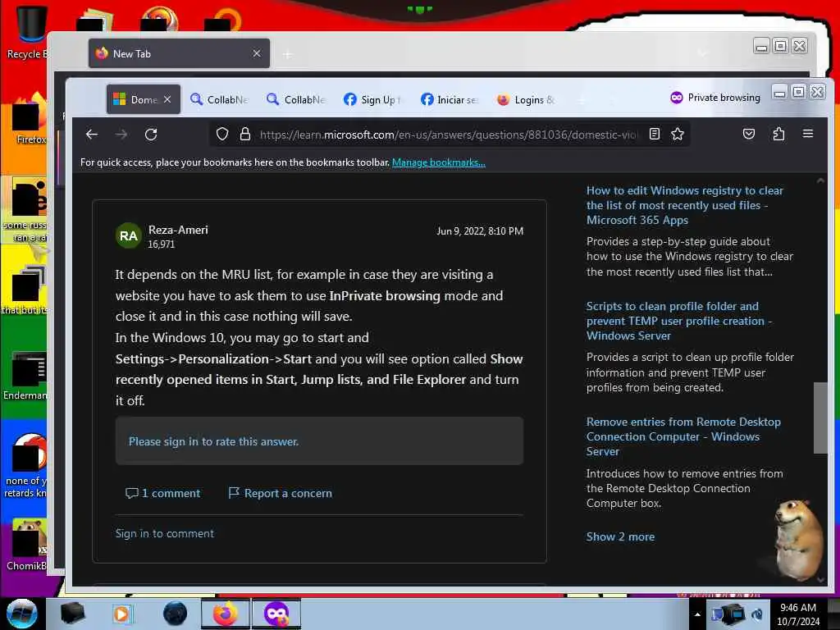840x630 pixels.
Task: Click the Private browsing indicator
Action: [715, 98]
